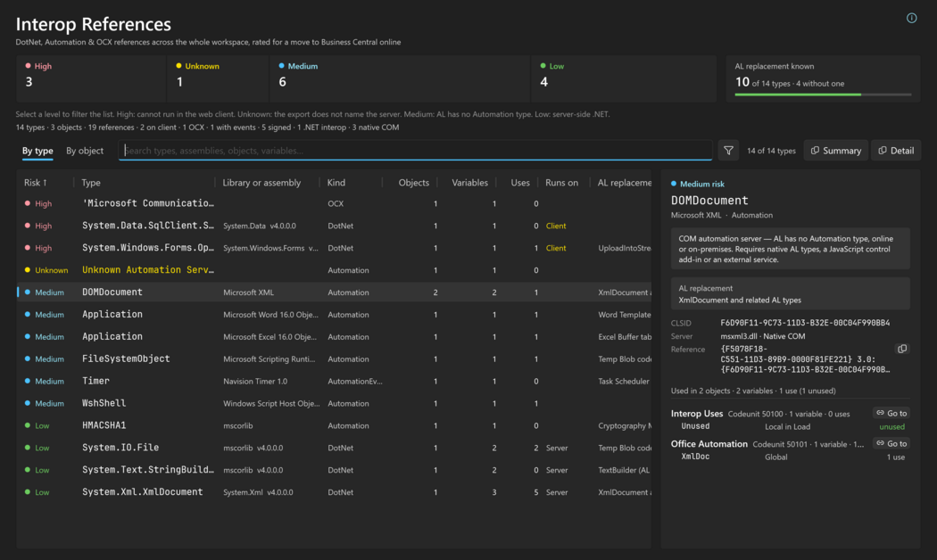Focus the search types input field
This screenshot has height=560, width=937.
[415, 151]
